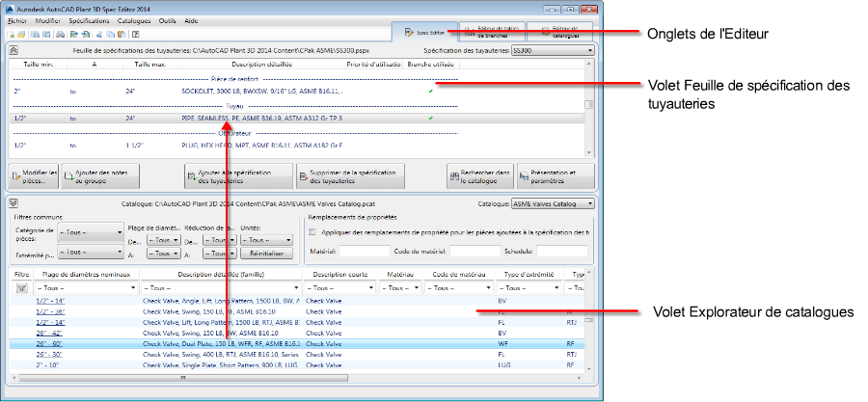Click the Réinitialiser filters button
Screen dimensions: 868x402
(x=267, y=254)
